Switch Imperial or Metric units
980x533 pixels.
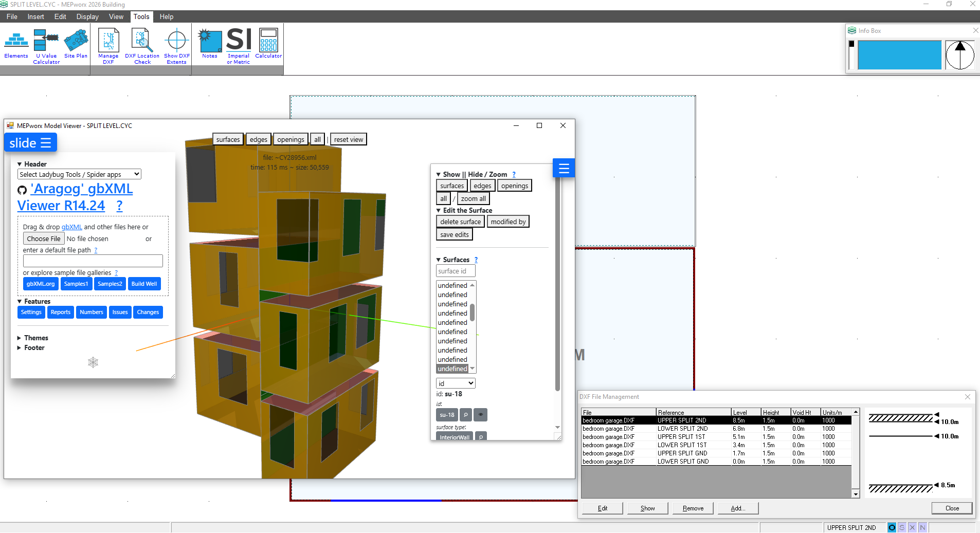coord(238,46)
